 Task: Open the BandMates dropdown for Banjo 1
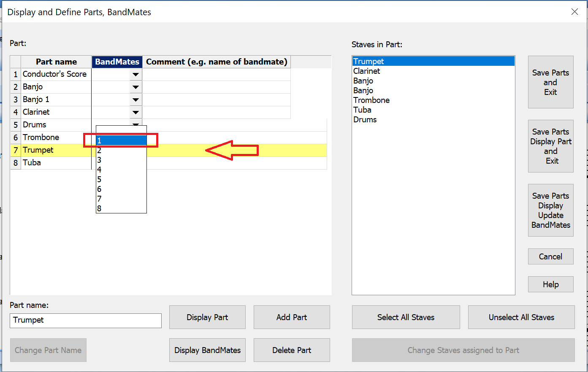click(135, 100)
